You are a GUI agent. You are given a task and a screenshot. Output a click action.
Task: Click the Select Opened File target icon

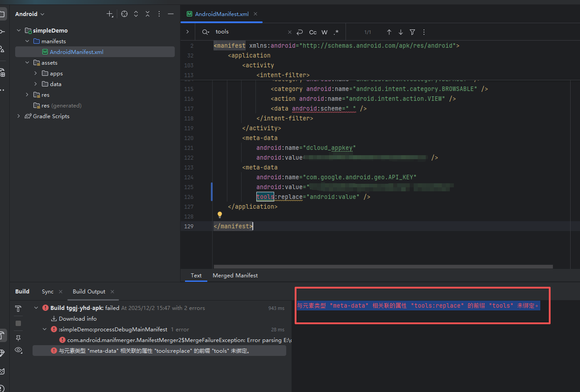[124, 14]
